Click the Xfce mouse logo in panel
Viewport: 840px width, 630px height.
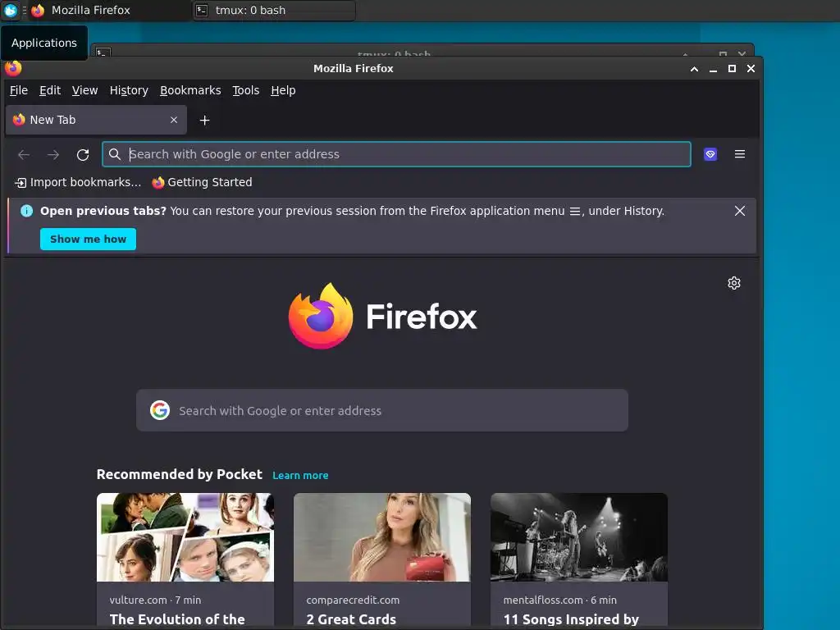10,10
